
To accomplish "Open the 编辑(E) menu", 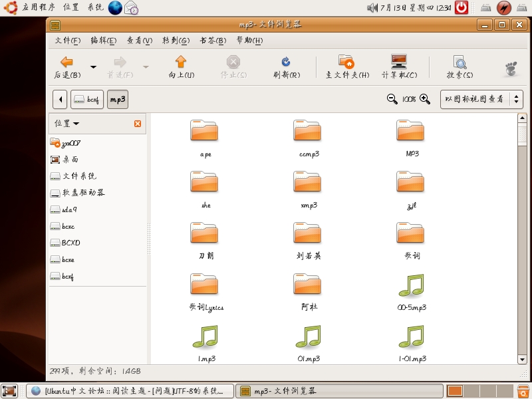I will click(104, 41).
